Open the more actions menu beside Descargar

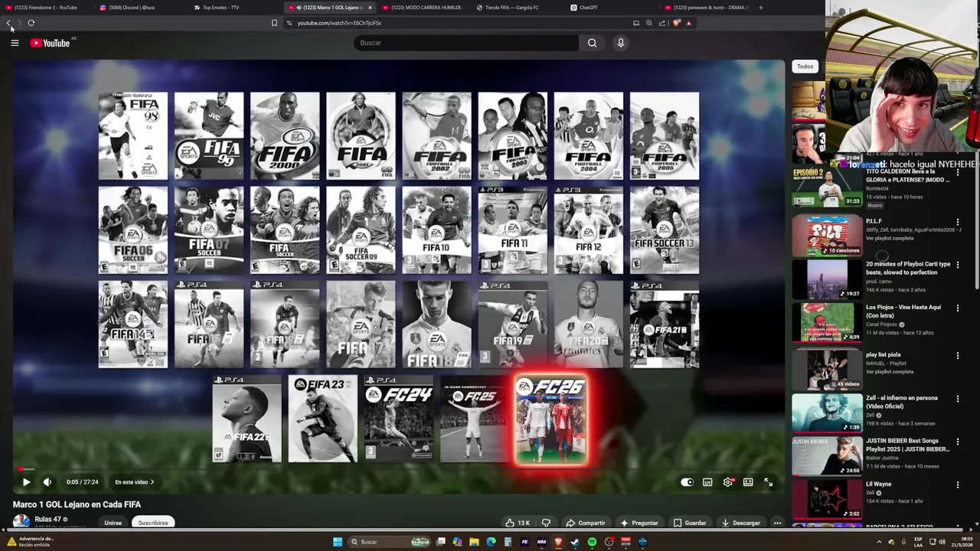click(777, 523)
